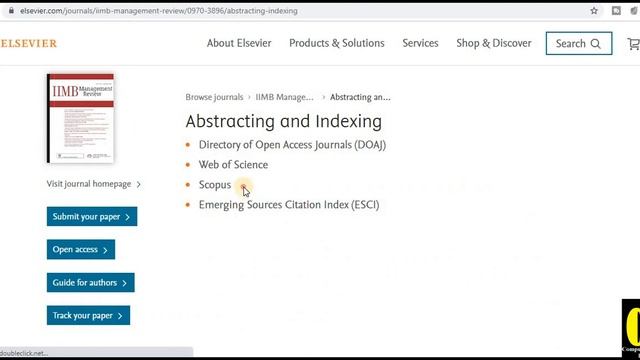
Task: Open Products & Solutions menu
Action: (x=337, y=43)
